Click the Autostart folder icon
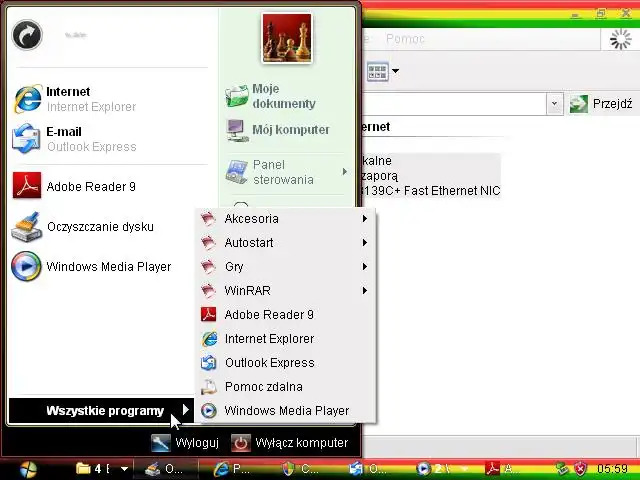This screenshot has width=640, height=480. (208, 242)
